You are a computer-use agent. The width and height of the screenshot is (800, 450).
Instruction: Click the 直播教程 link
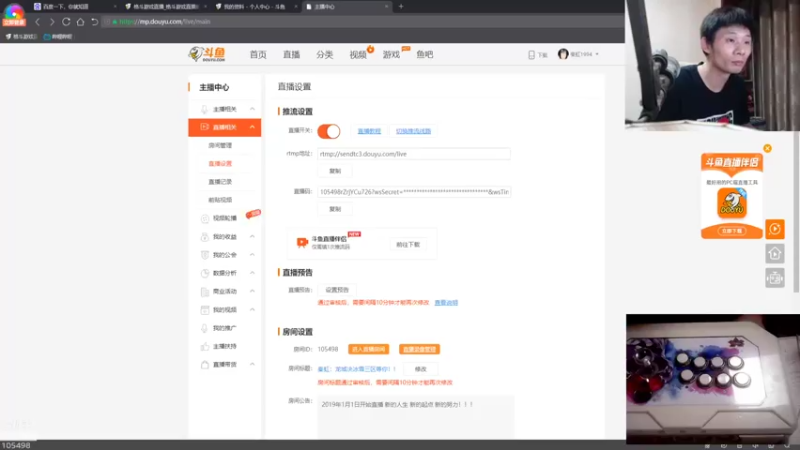pos(369,131)
